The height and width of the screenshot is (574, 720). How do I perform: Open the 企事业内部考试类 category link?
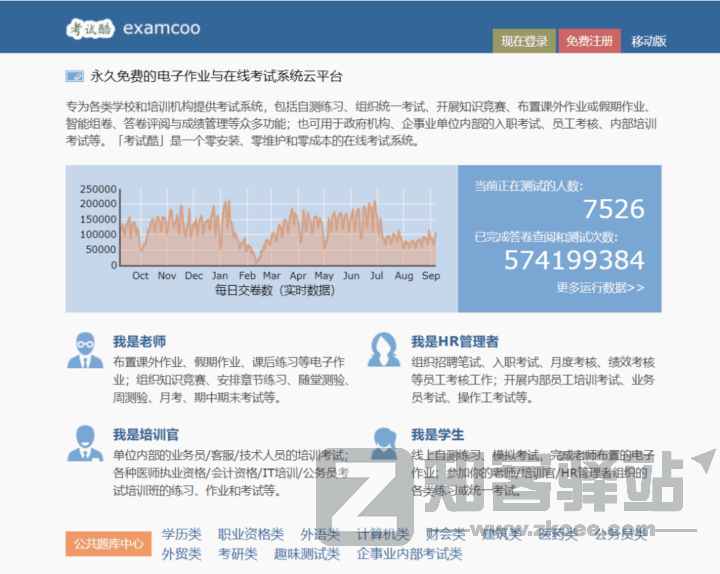[x=409, y=554]
